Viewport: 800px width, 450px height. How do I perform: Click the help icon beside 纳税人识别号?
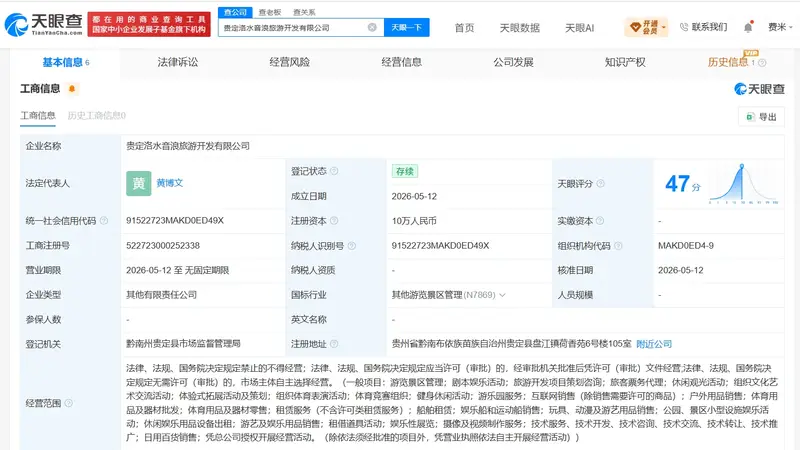(x=352, y=245)
